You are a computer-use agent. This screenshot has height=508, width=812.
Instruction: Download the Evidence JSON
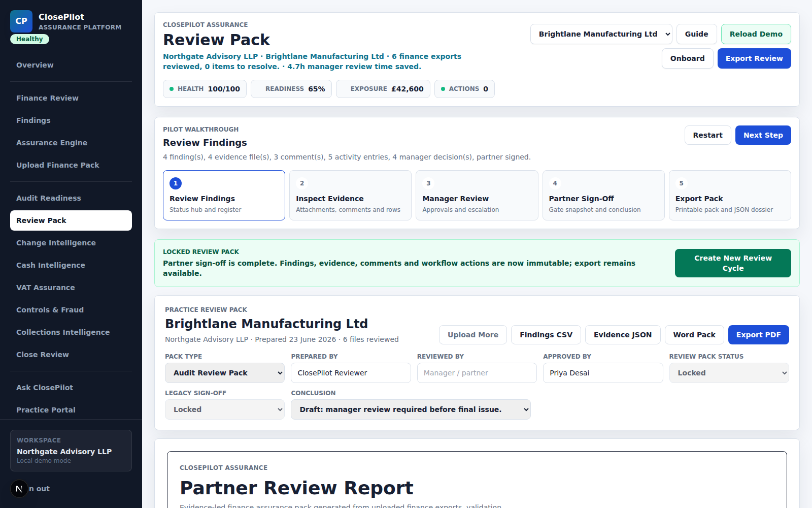623,335
